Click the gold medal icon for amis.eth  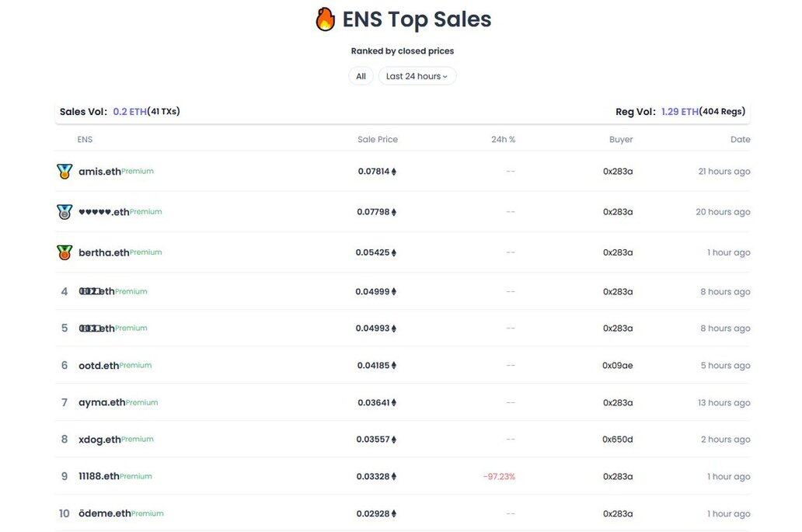(x=65, y=172)
